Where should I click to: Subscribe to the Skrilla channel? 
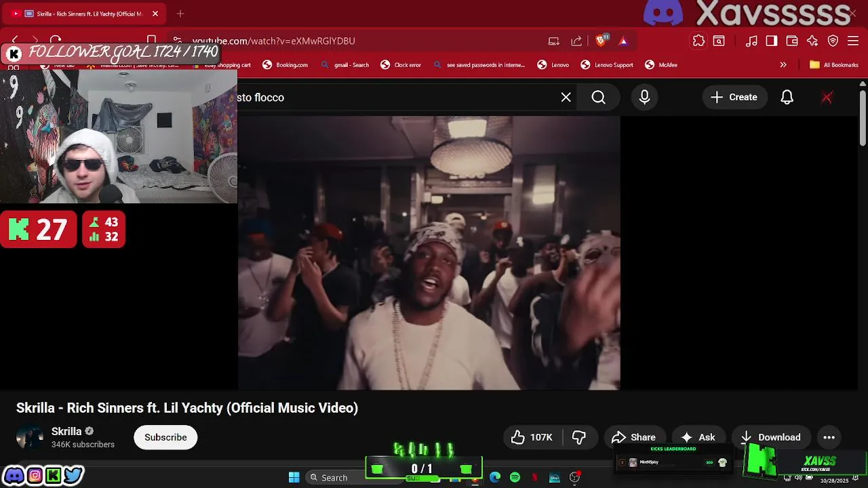(165, 437)
